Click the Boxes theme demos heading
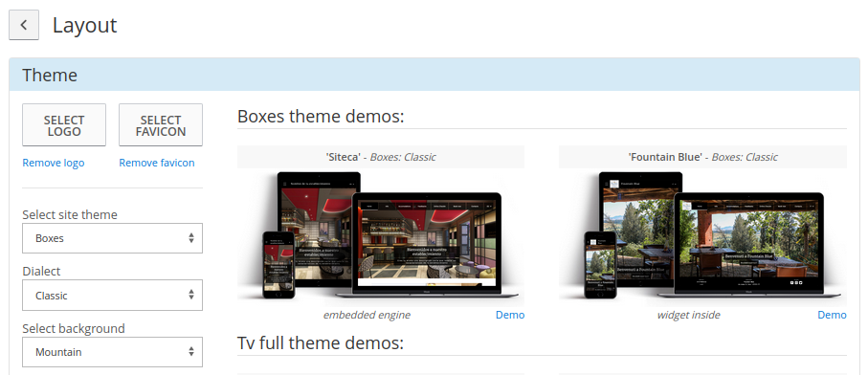Screen dimensions: 868x375 (x=321, y=117)
